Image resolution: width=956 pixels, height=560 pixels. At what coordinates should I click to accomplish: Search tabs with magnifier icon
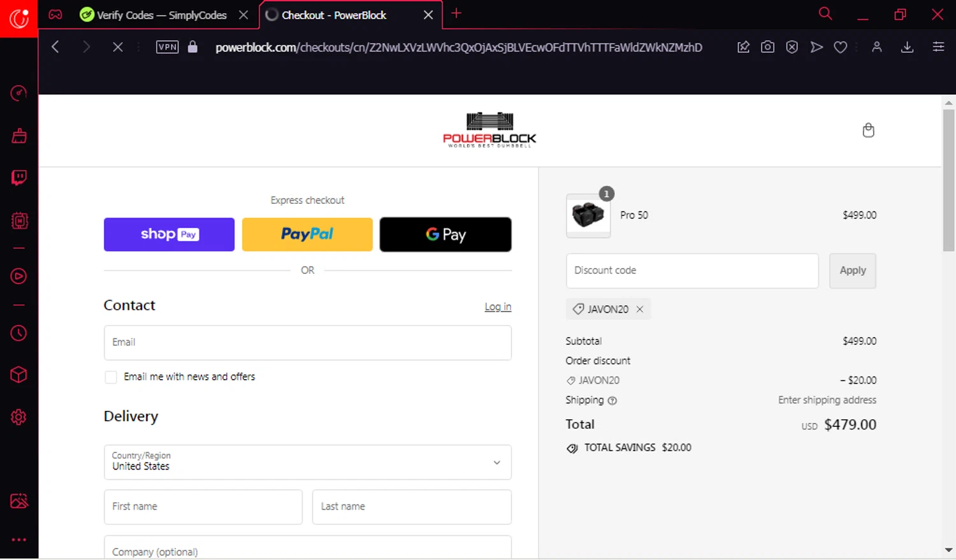[825, 13]
